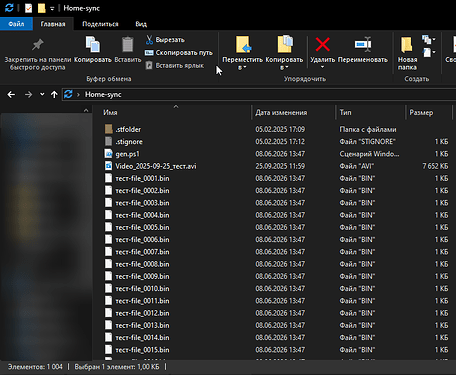Click Скопировать путь
The width and height of the screenshot is (456, 375).
[x=179, y=53]
